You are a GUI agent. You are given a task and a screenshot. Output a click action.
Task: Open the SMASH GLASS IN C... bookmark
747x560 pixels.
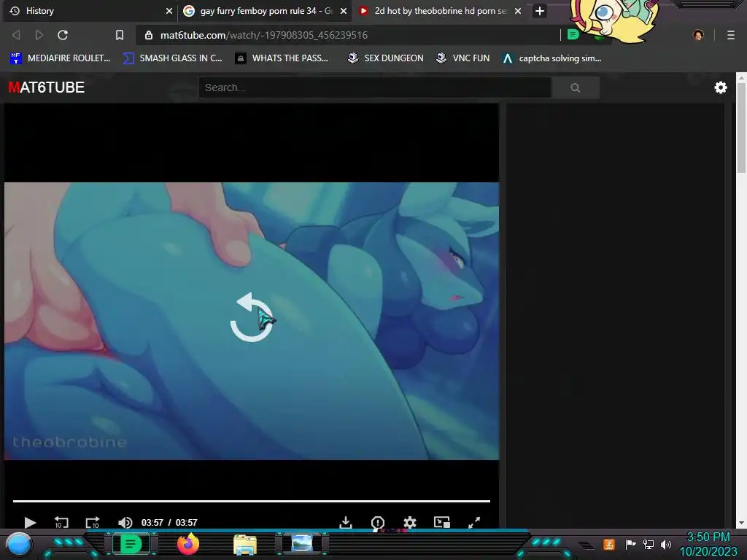coord(172,58)
